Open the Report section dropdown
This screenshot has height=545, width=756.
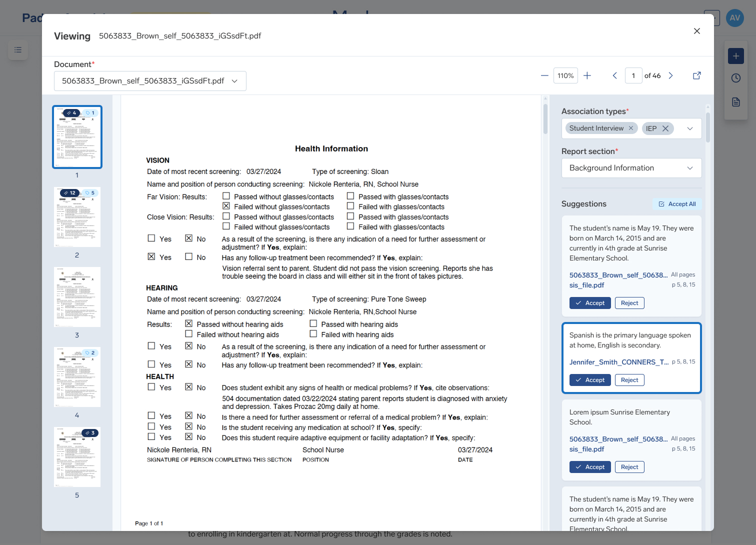(x=631, y=168)
